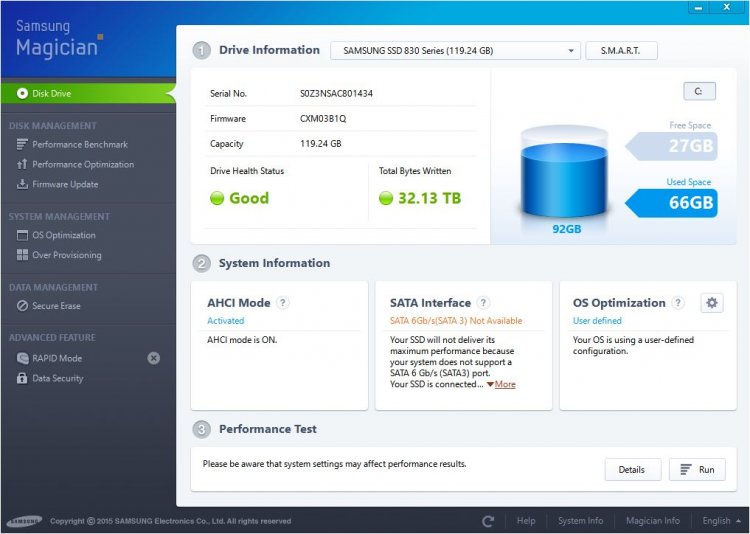This screenshot has height=534, width=750.
Task: Click the refresh icon in bottom bar
Action: tap(488, 521)
